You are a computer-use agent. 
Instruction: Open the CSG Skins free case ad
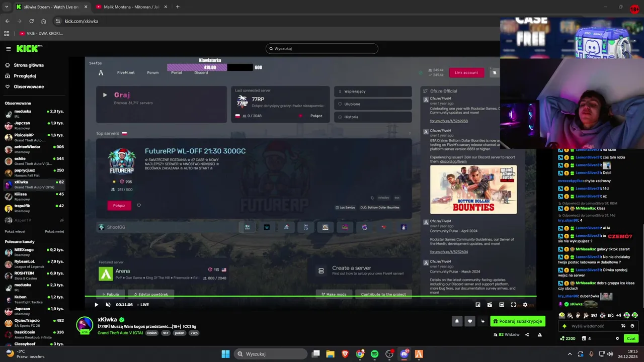[572, 38]
